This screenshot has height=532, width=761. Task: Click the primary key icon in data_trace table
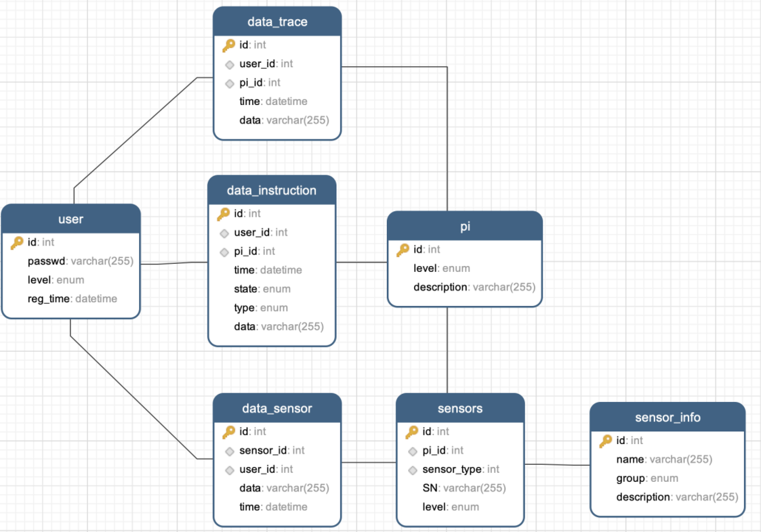point(229,45)
